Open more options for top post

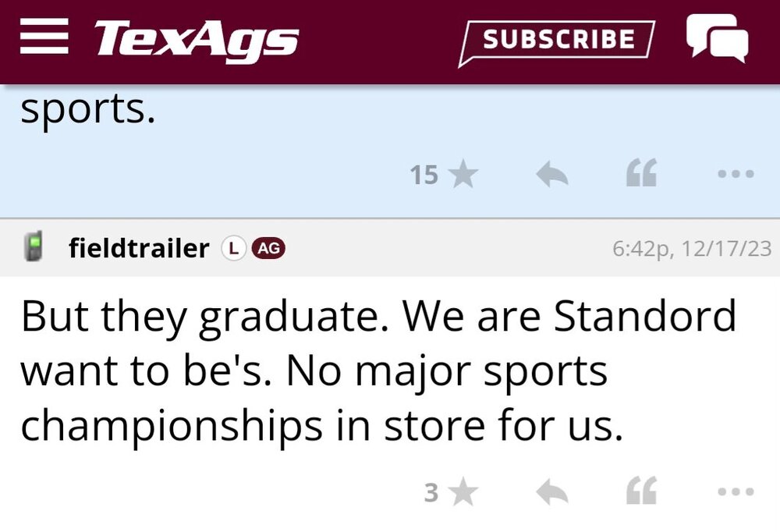736,176
